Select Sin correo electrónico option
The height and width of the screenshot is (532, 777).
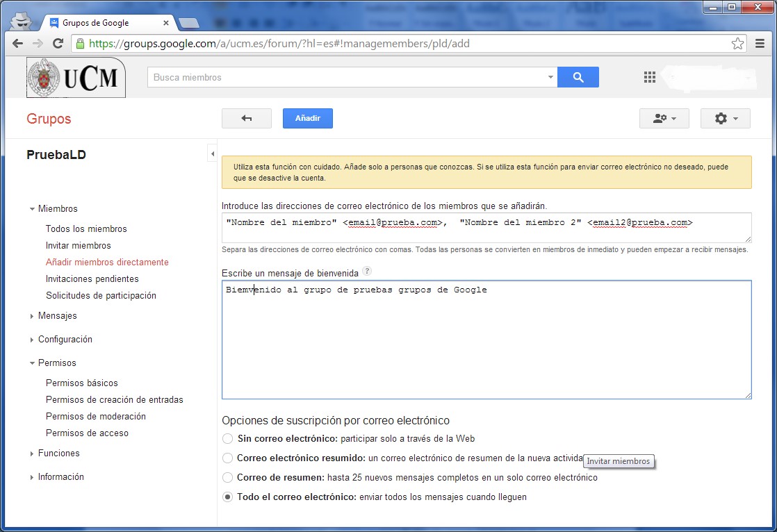click(x=227, y=438)
